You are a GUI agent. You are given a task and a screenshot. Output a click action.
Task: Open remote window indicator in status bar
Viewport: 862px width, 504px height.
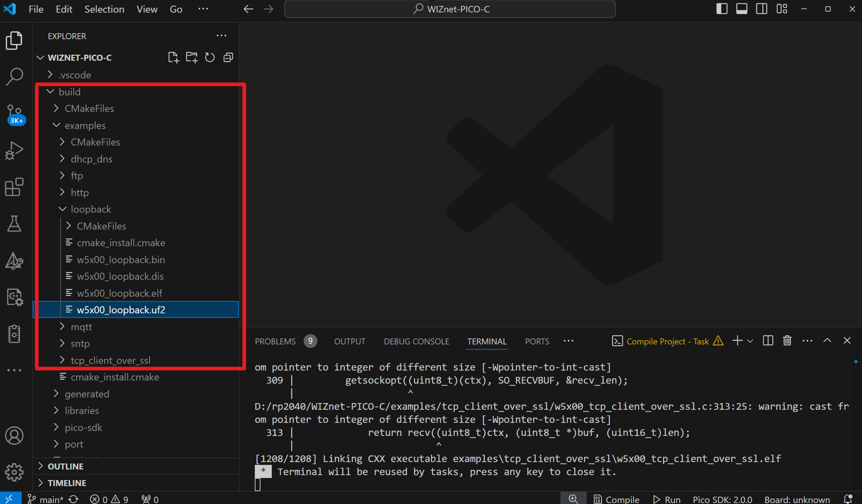[x=10, y=499]
